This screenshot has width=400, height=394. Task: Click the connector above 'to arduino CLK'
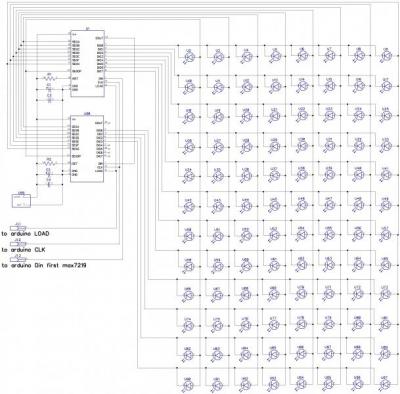coord(18,244)
